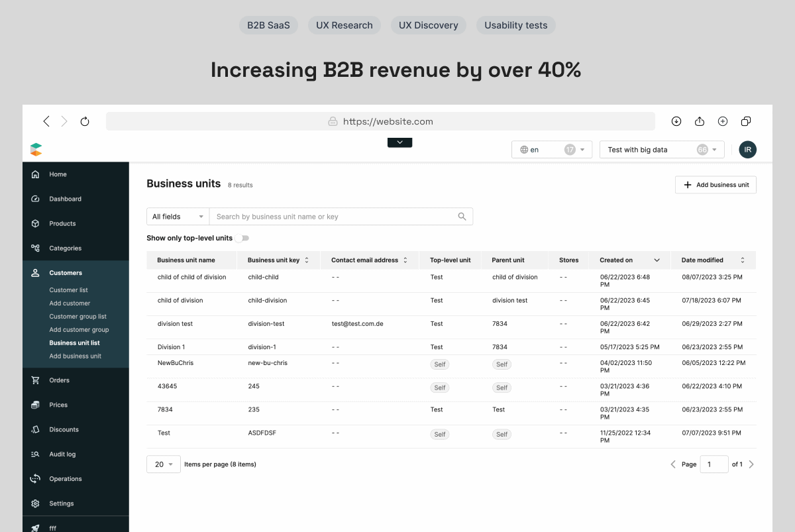Go to next page arrow in pagination
Screen dimensions: 795x532
pyautogui.click(x=751, y=464)
